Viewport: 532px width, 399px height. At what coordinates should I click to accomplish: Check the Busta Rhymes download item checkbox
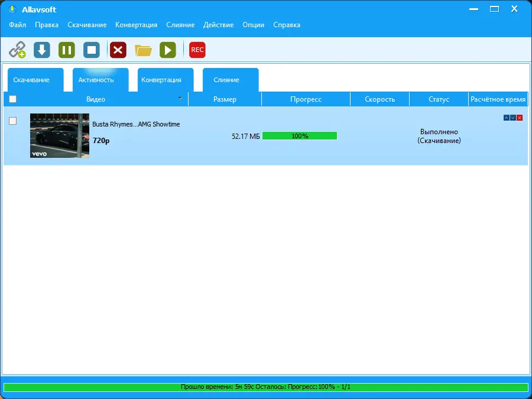(x=12, y=121)
